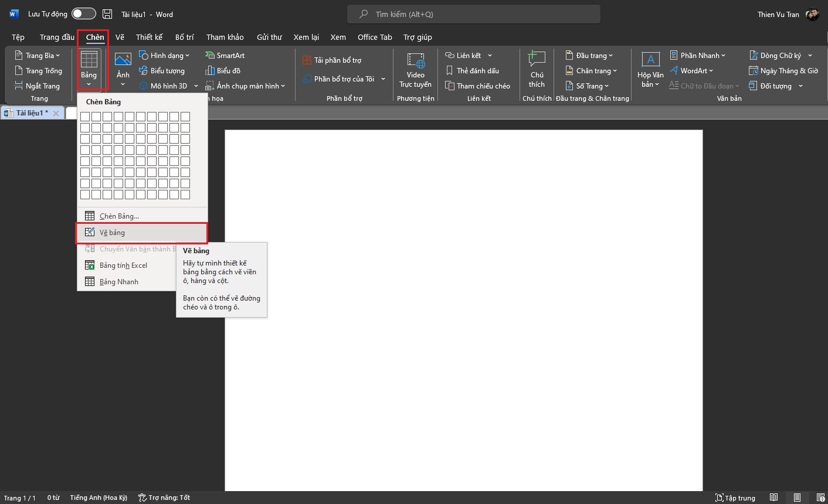Click the Save disk icon in title bar
Viewport: 828px width, 504px height.
click(107, 14)
